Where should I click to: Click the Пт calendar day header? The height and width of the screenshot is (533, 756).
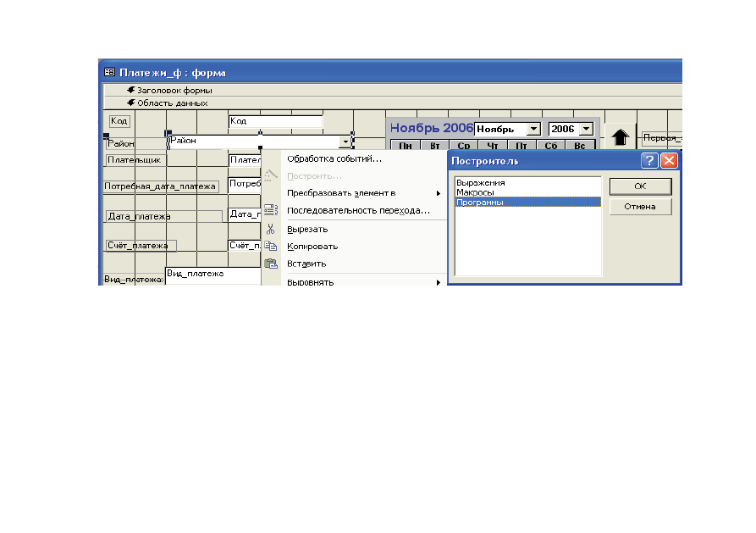tap(521, 145)
